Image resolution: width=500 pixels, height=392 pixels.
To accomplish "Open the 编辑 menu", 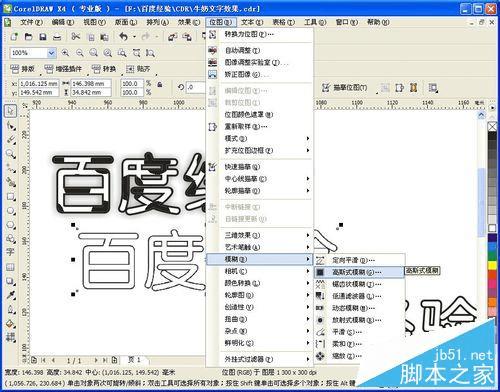I will (x=63, y=22).
